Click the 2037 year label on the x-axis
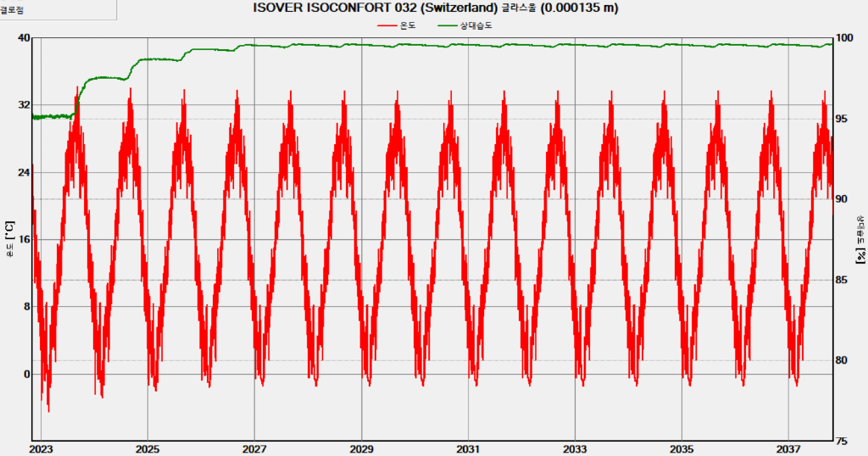The height and width of the screenshot is (456, 868). 788,448
